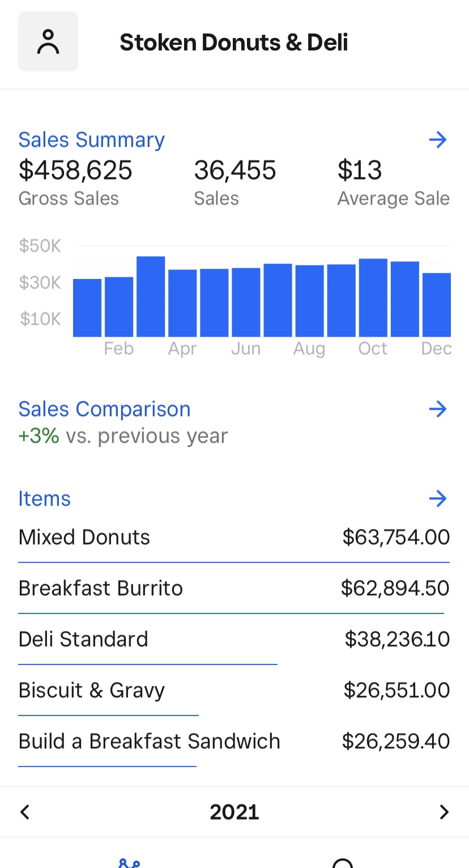The height and width of the screenshot is (868, 469).
Task: Click the Sales Summary heading link
Action: coord(91,139)
